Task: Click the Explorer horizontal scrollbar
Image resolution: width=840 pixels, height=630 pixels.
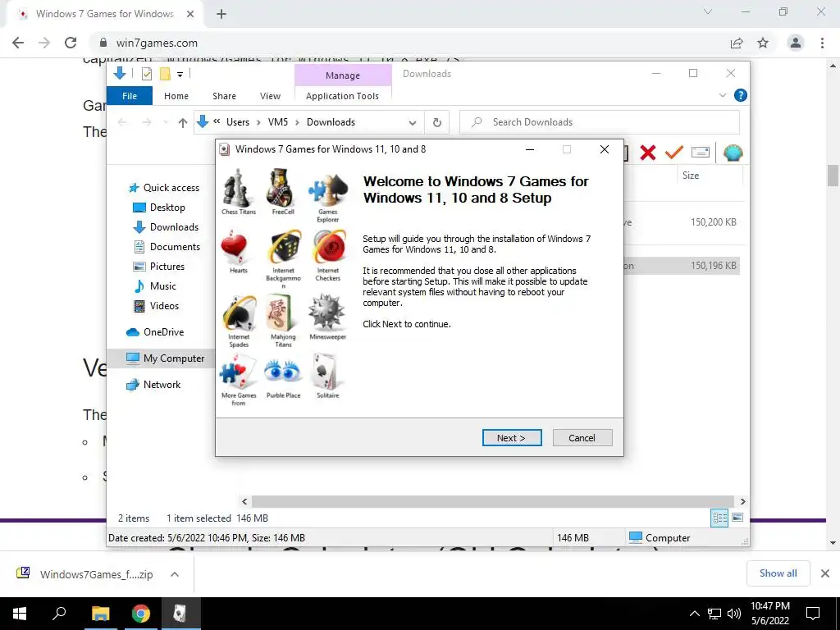Action: [492, 501]
